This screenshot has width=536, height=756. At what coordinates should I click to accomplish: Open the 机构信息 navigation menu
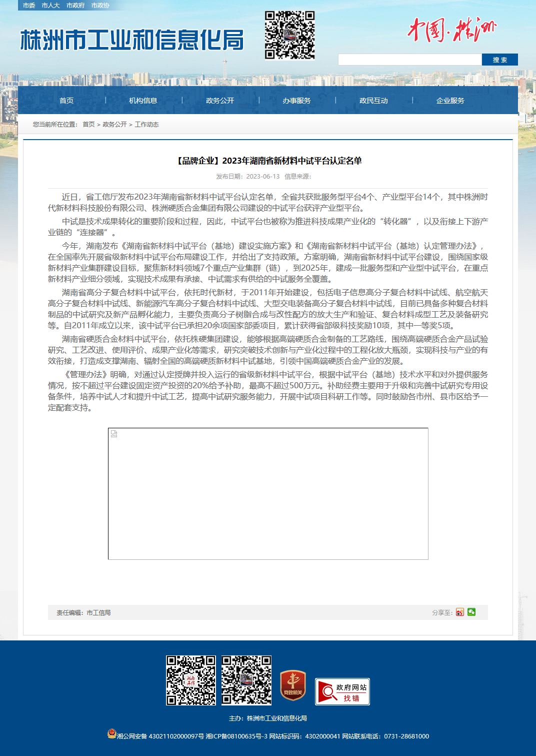pos(143,101)
